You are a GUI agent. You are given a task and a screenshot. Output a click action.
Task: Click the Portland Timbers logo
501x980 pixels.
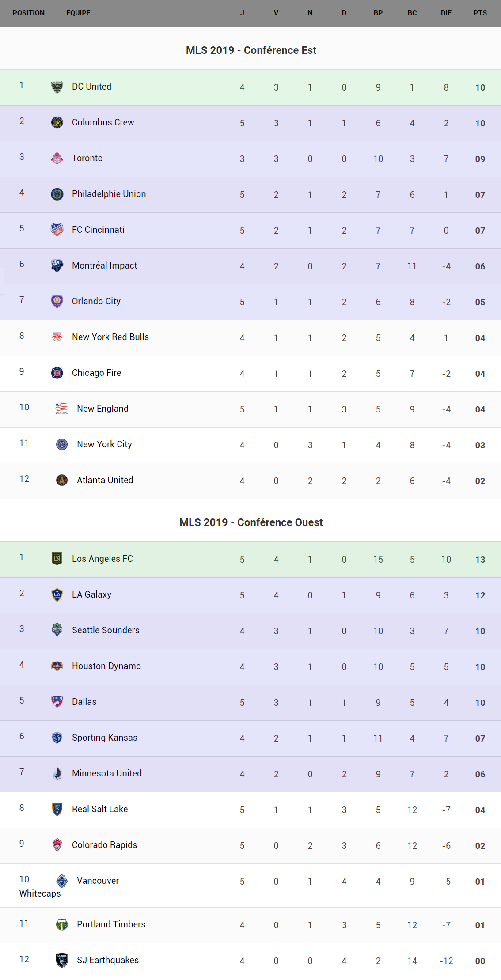click(62, 924)
